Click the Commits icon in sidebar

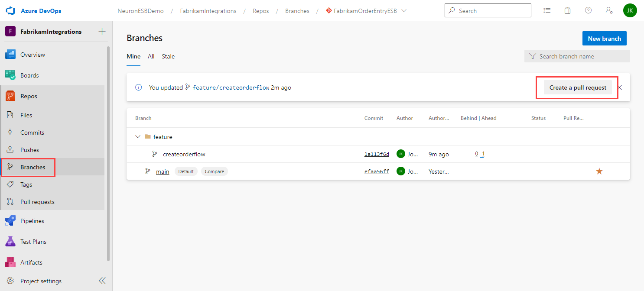(x=10, y=133)
